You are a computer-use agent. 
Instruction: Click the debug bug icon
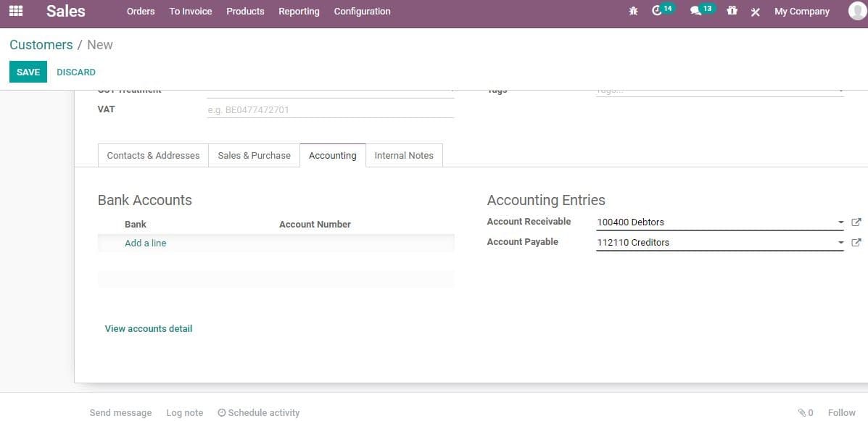(x=633, y=11)
